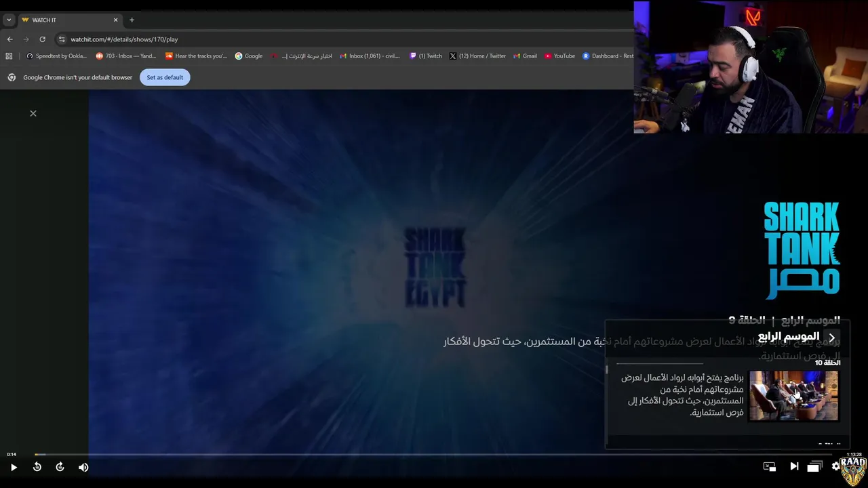868x488 pixels.
Task: Skip forward using the forward-seek icon
Action: click(x=60, y=467)
